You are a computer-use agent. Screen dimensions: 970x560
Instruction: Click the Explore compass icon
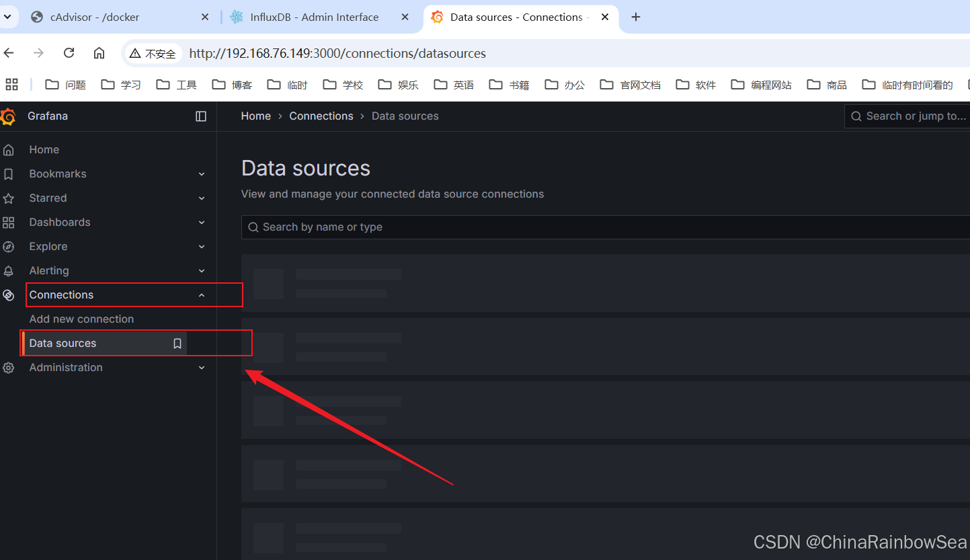8,247
